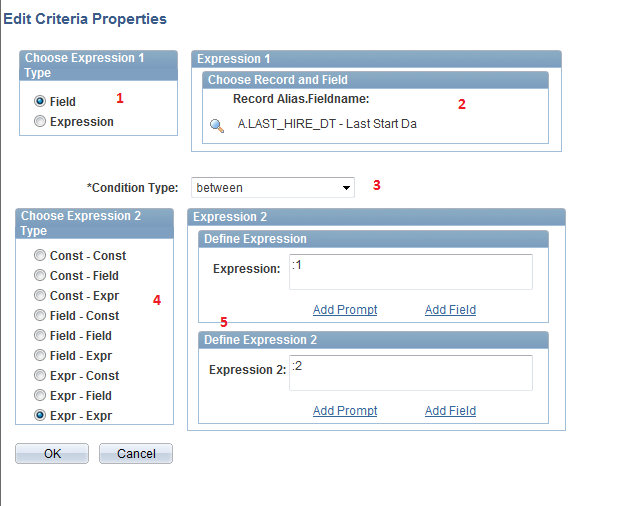Select the Expr - Expr radio button
The height and width of the screenshot is (506, 625).
(40, 416)
